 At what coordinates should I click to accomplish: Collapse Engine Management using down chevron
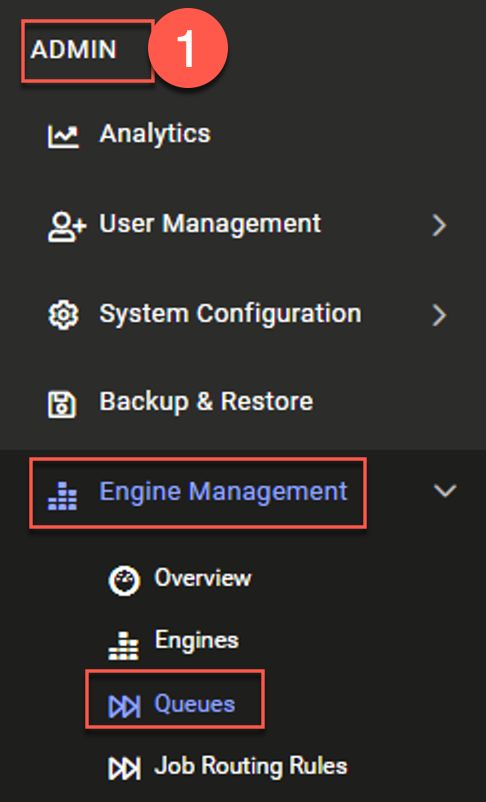445,491
